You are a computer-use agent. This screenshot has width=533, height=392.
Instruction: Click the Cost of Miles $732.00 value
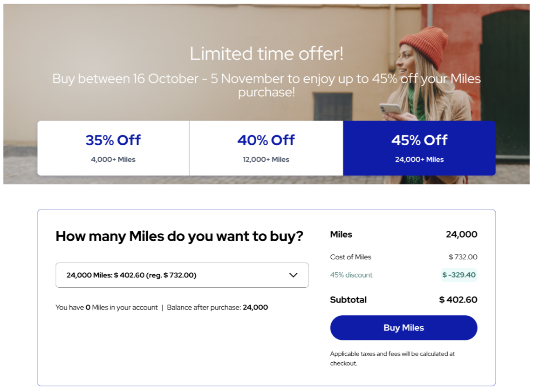[x=463, y=257]
